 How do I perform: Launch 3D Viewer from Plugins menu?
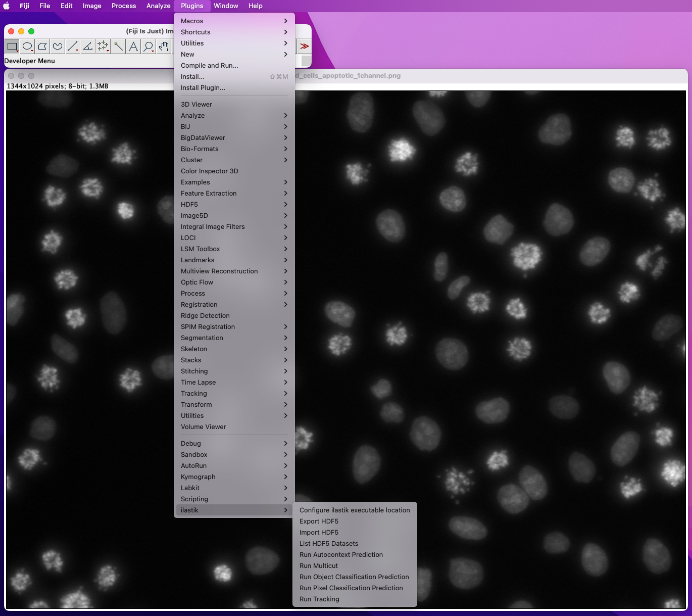pos(196,105)
